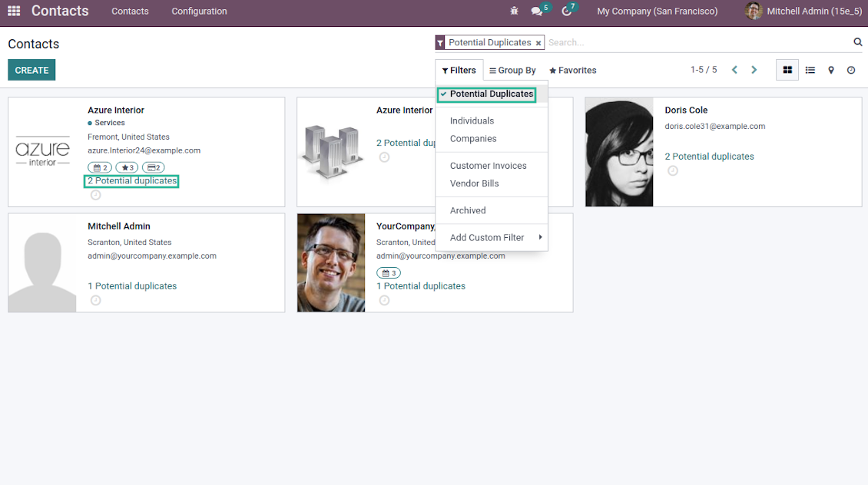This screenshot has height=485, width=868.
Task: Switch to list view
Action: pos(810,71)
